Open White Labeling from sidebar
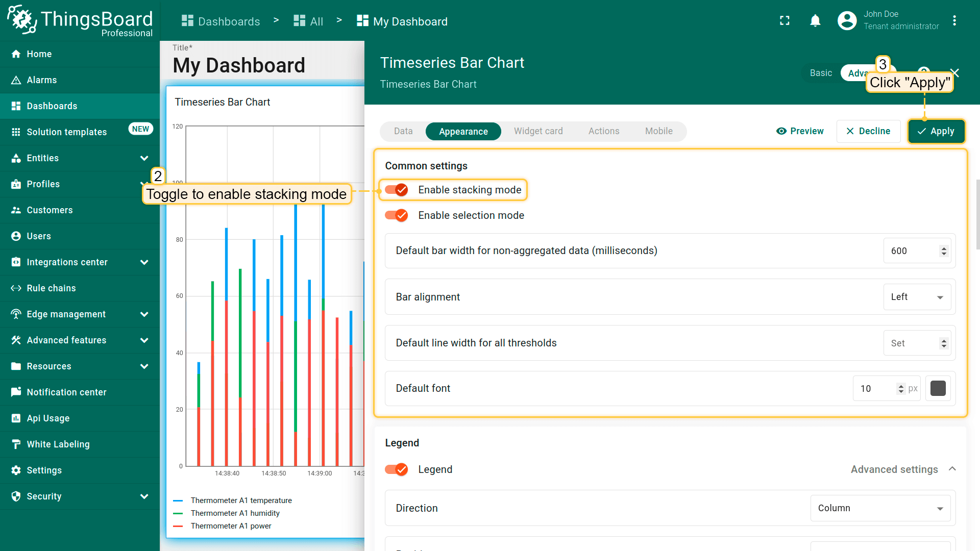The width and height of the screenshot is (980, 551). tap(58, 444)
